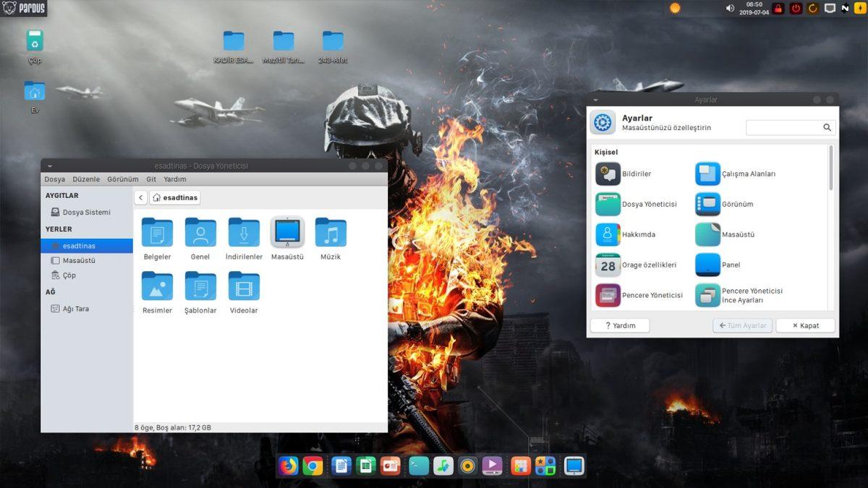The image size is (868, 488).
Task: Open the file manager window menu arrow
Action: [49, 166]
